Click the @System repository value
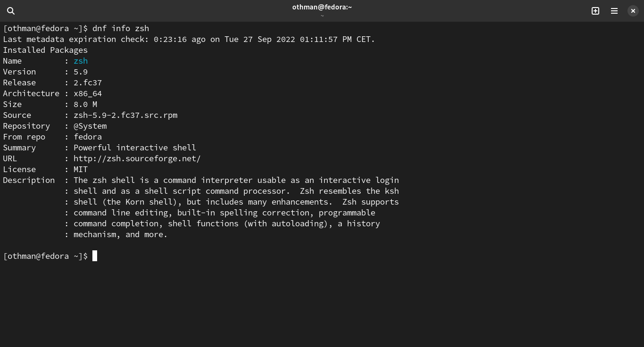Viewport: 644px width, 347px height. [x=90, y=126]
